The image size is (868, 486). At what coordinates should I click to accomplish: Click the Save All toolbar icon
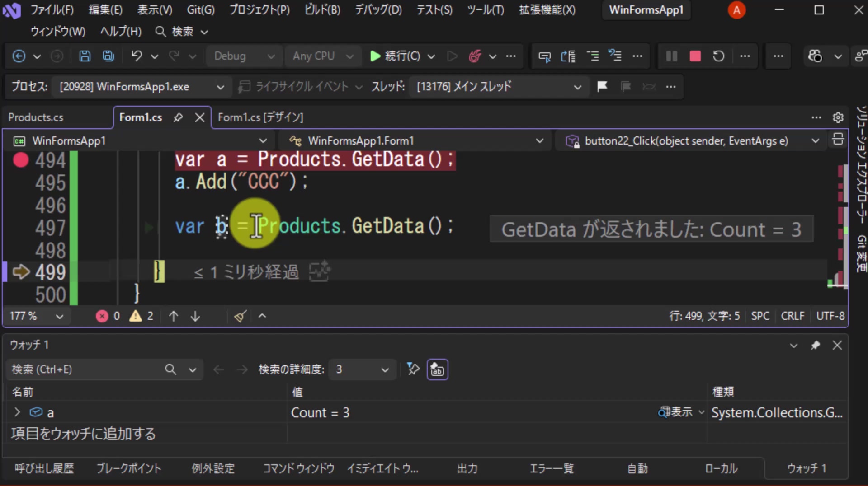coord(108,56)
